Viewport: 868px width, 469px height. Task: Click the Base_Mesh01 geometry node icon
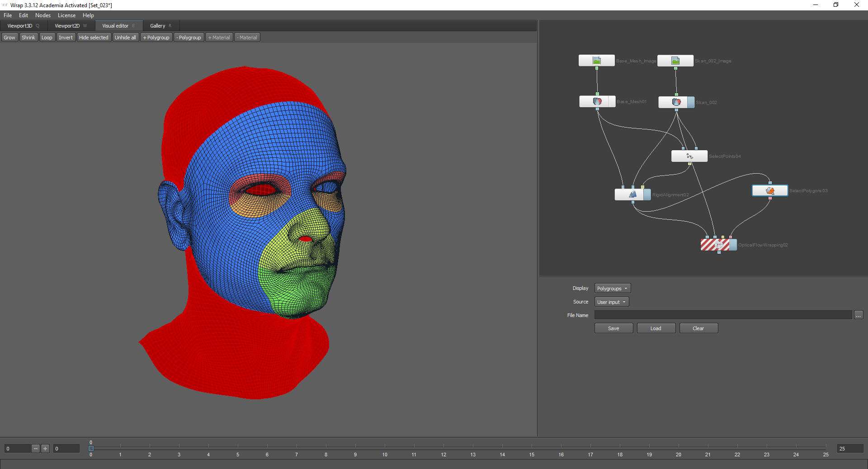pos(597,102)
